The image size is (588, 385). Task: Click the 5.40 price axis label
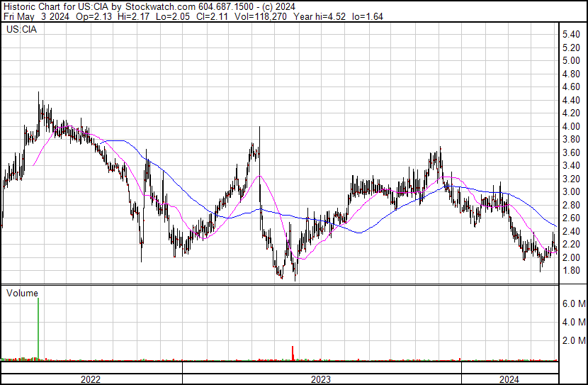(571, 35)
